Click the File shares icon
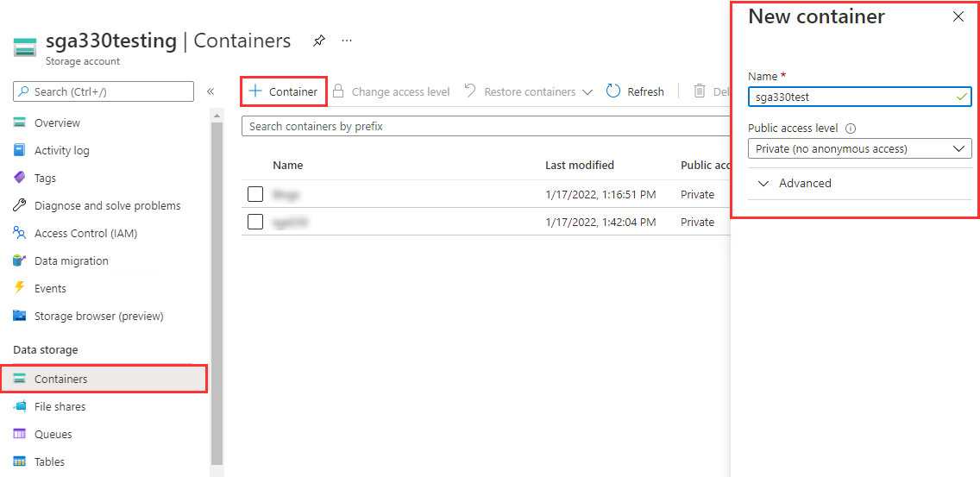Viewport: 980px width, 477px height. (19, 406)
